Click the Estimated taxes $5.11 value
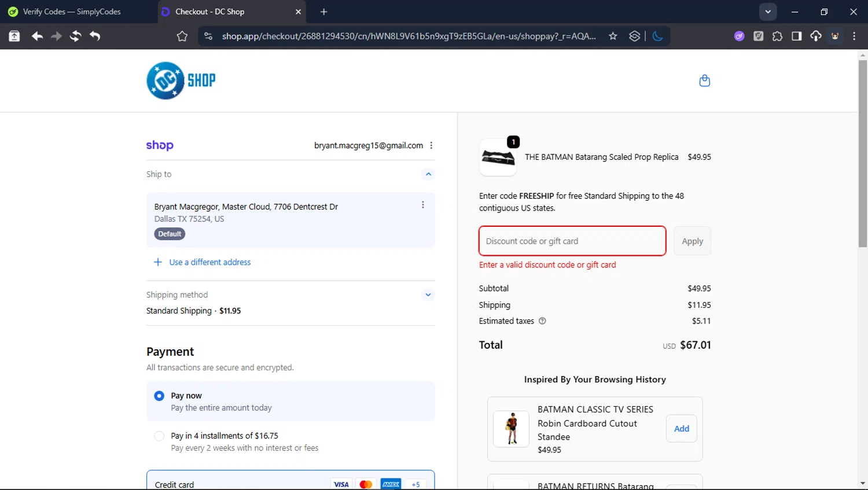Image resolution: width=868 pixels, height=490 pixels. (701, 321)
